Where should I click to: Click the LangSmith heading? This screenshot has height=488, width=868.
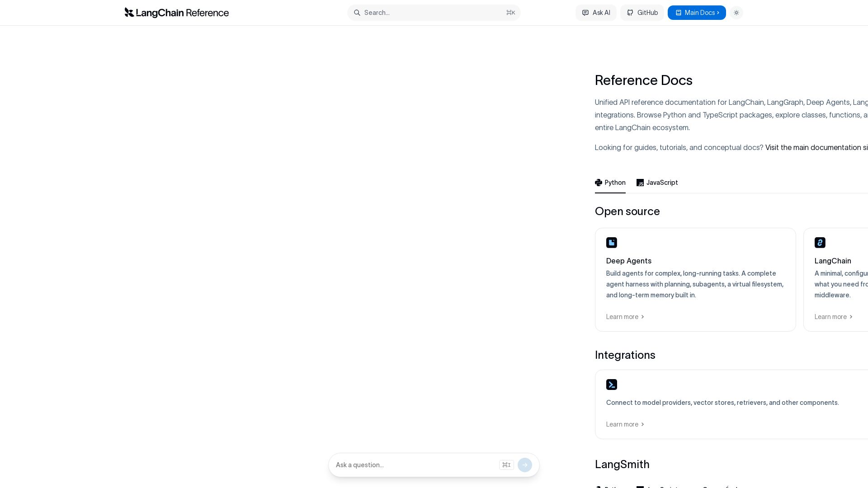622,464
